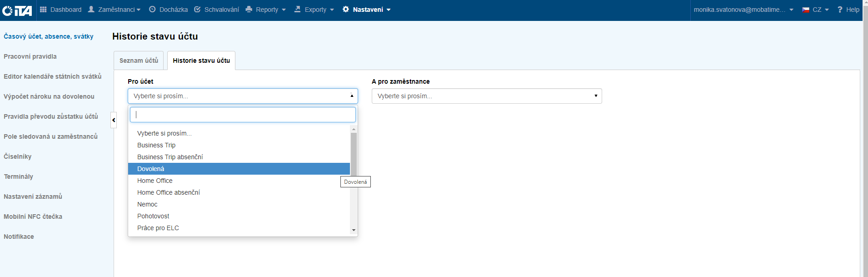This screenshot has width=868, height=277.
Task: Choose Home Office absenční option
Action: click(x=169, y=192)
